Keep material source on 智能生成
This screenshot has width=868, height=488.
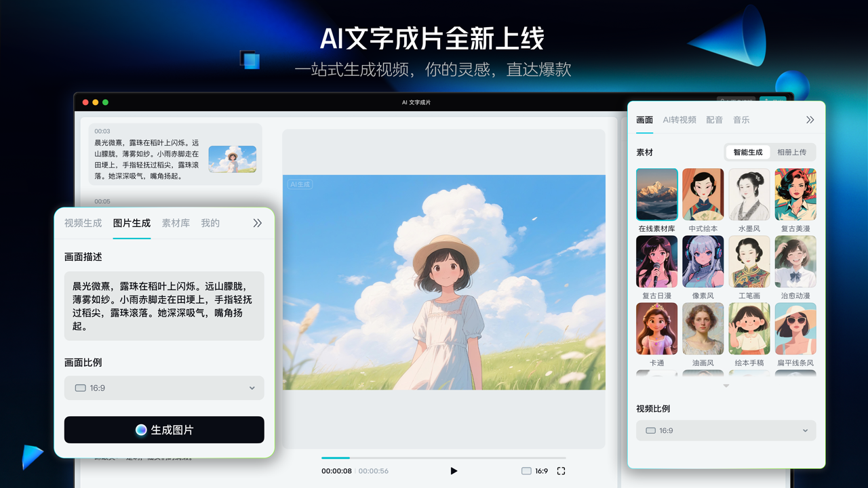(747, 152)
